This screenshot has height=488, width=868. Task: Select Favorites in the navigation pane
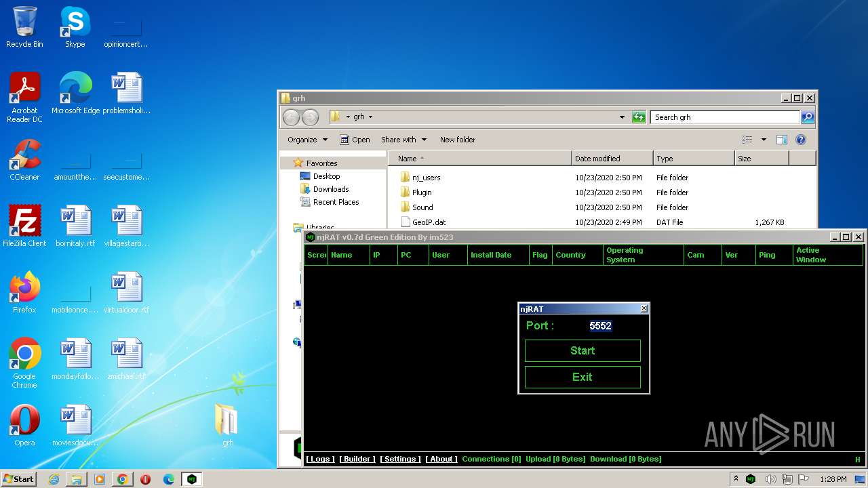[321, 163]
